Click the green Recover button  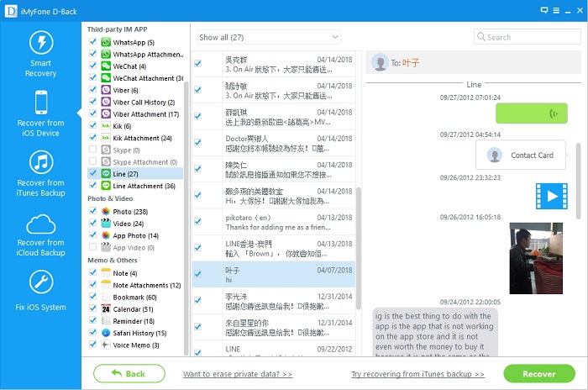[x=539, y=373]
